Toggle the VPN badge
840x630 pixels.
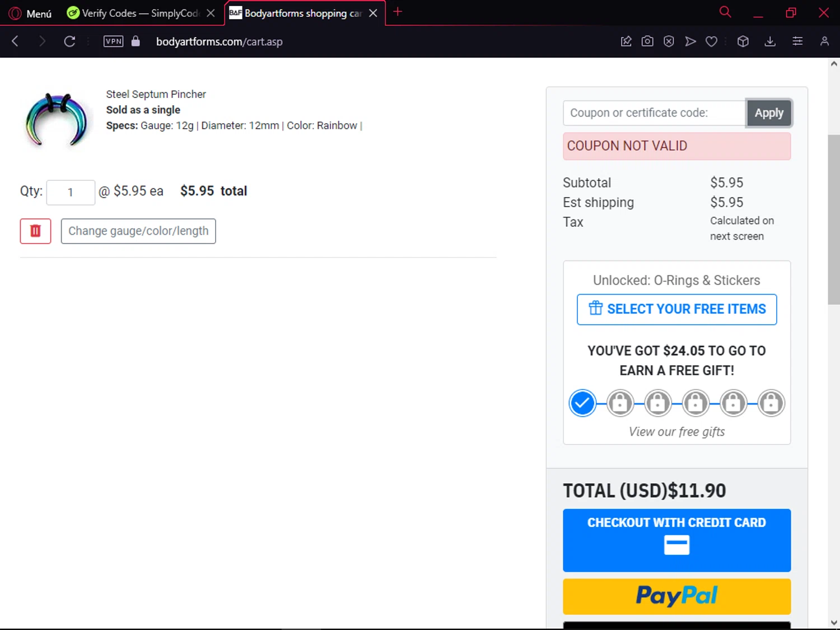(x=114, y=41)
